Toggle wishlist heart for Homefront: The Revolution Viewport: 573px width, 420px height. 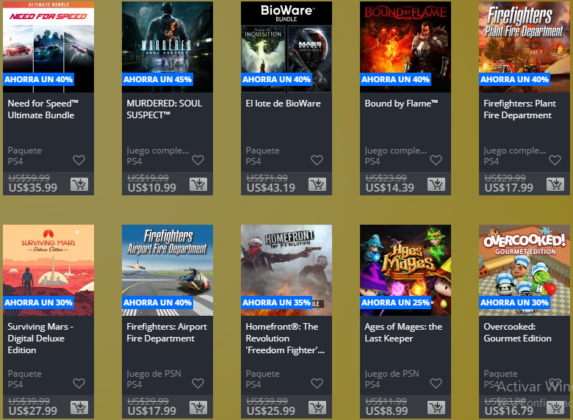[317, 383]
